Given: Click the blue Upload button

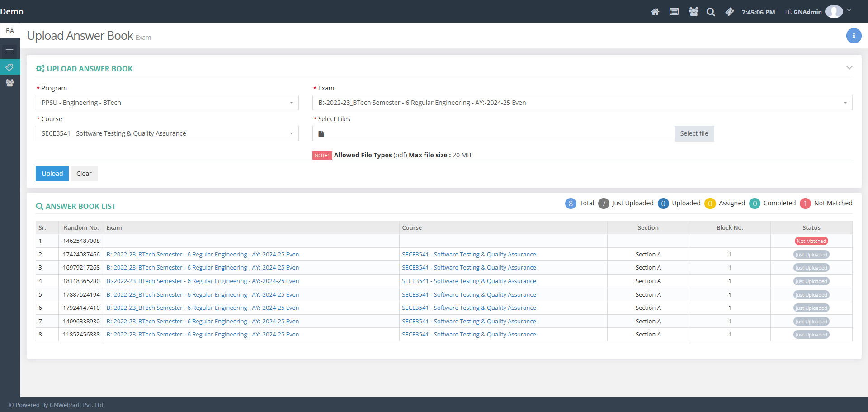Looking at the screenshot, I should [52, 174].
